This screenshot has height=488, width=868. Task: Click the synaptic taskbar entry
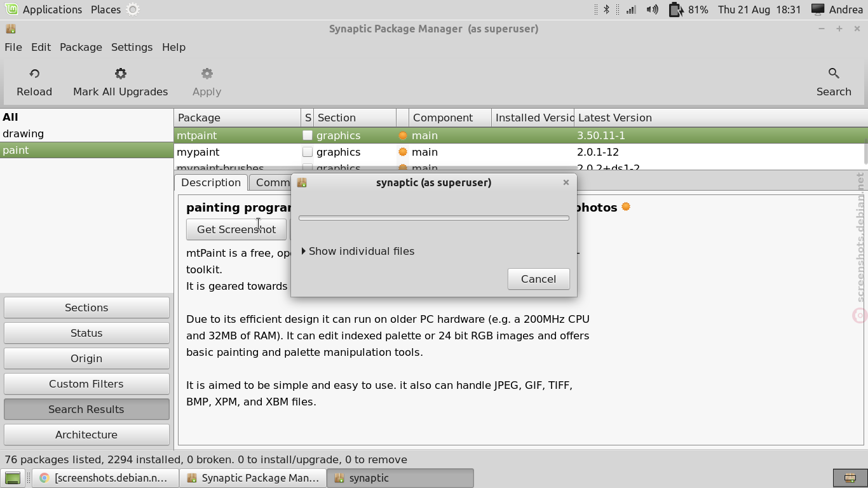coord(400,478)
